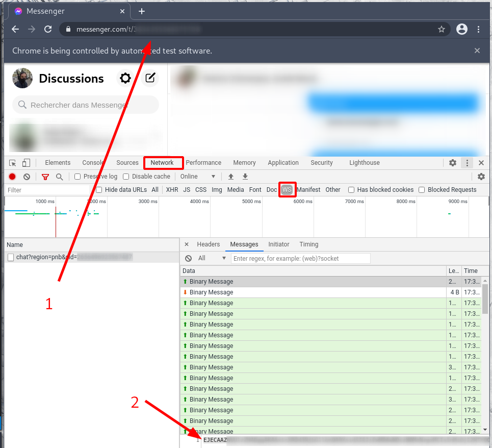The image size is (492, 448).
Task: Check Blocked Requests
Action: pos(422,190)
